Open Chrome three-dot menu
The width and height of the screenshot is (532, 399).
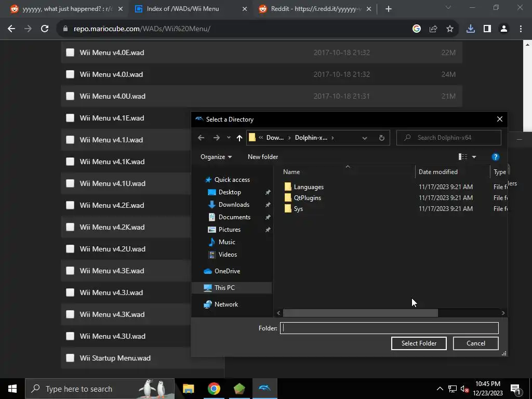521,29
